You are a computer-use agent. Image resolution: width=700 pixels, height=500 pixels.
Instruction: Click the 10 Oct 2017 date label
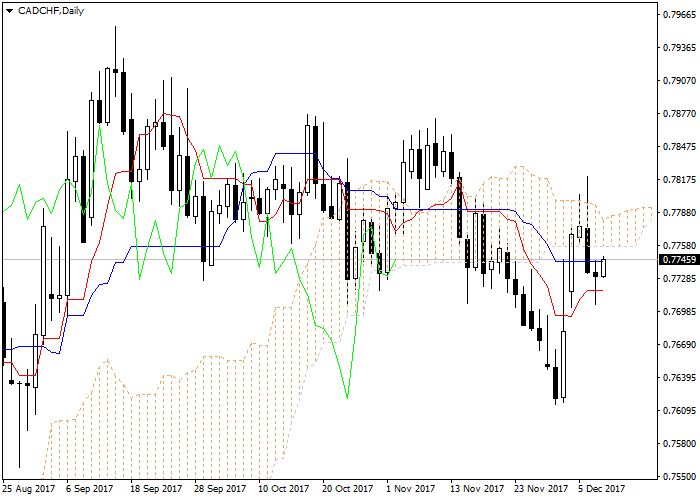point(284,489)
